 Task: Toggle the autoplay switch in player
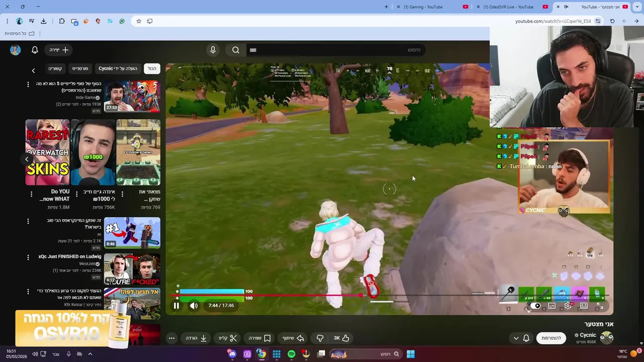[535, 306]
